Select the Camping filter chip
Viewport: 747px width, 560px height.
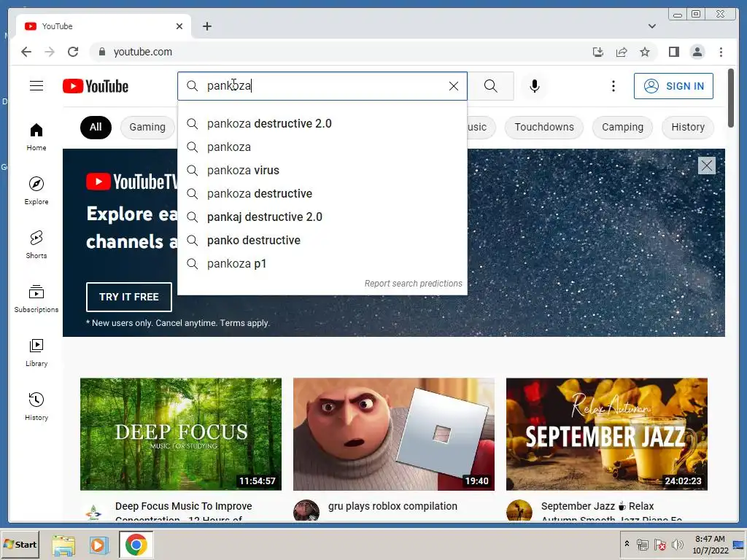pyautogui.click(x=622, y=127)
